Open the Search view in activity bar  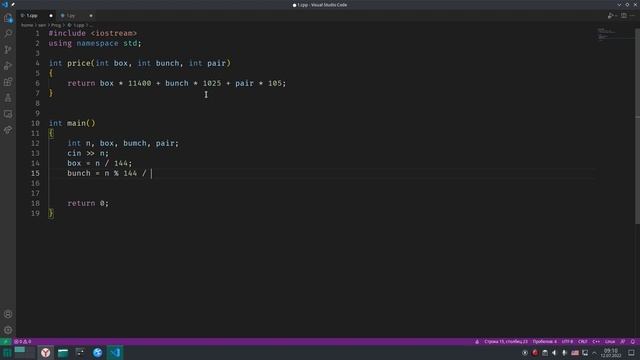(x=8, y=33)
